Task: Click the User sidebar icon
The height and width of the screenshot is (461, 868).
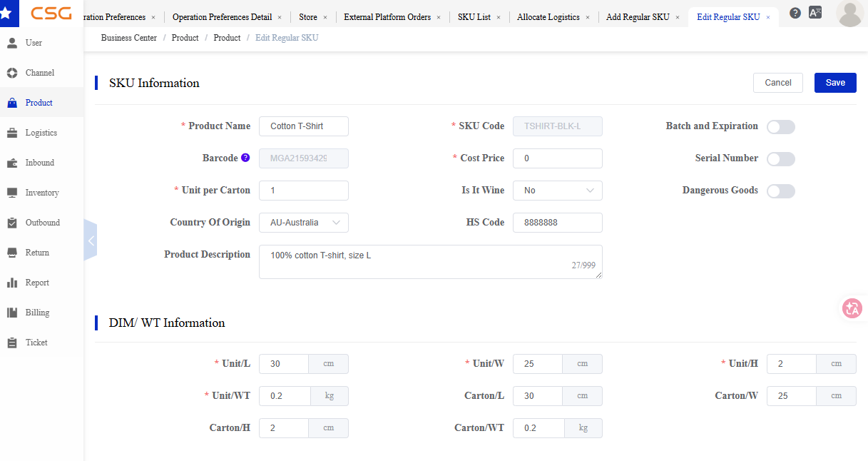Action: click(12, 43)
